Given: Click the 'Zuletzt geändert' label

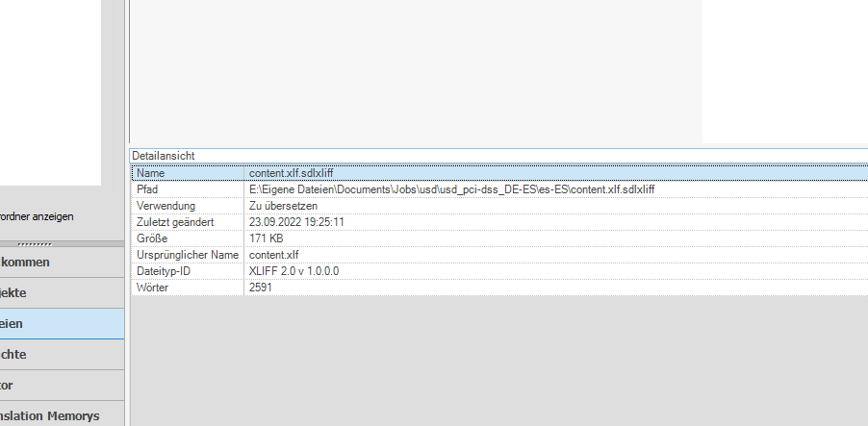Looking at the screenshot, I should point(175,222).
